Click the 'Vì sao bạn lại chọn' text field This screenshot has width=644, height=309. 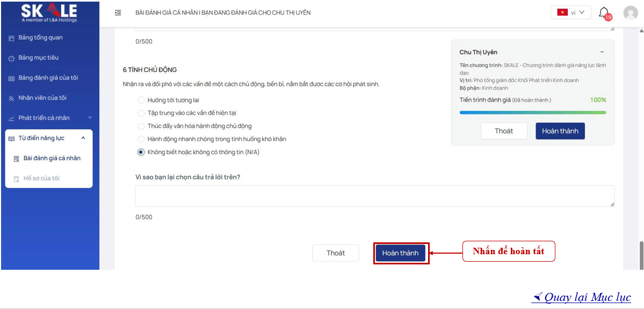coord(374,196)
